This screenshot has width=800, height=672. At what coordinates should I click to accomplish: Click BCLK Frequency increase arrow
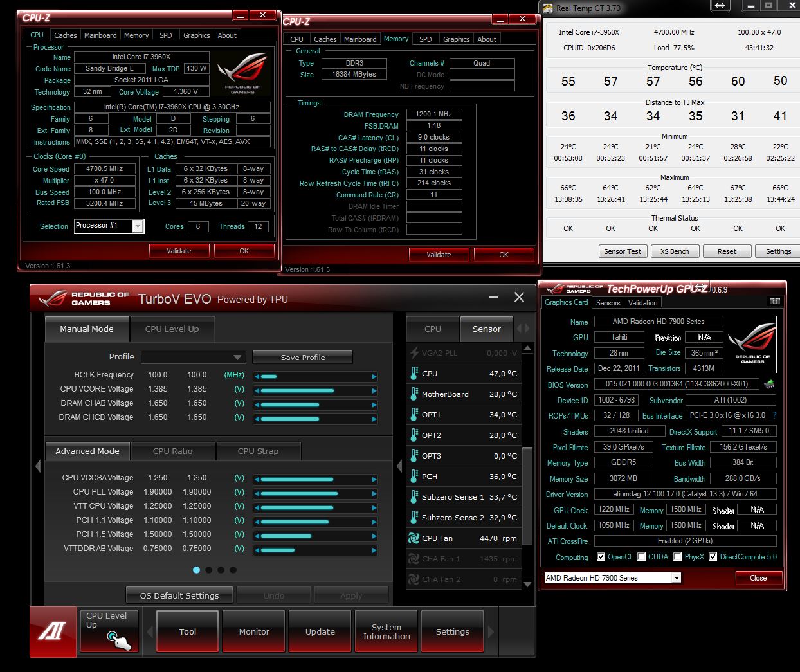click(x=374, y=376)
